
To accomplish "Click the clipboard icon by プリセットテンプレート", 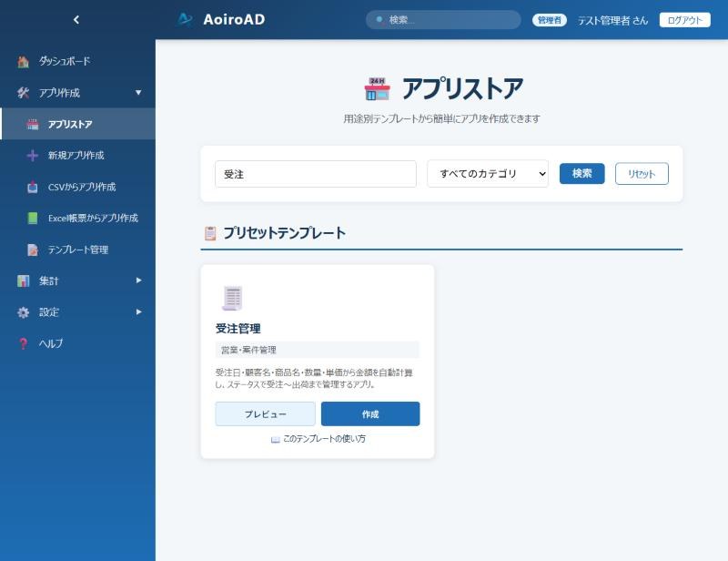I will click(210, 233).
